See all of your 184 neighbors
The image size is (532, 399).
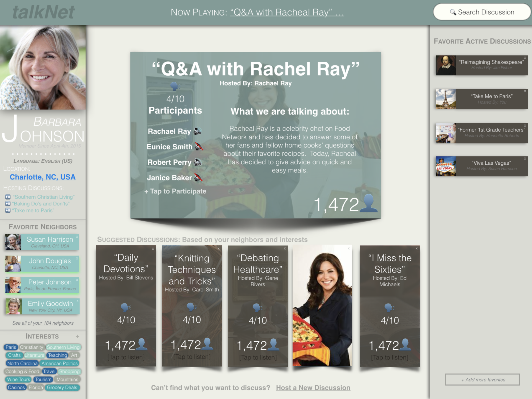pos(43,323)
